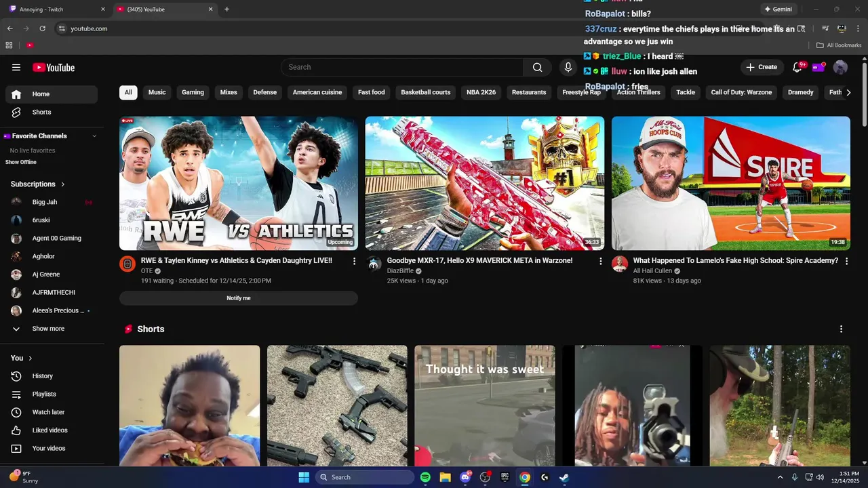Open the YouTube hamburger guide menu
The width and height of the screenshot is (868, 488).
(x=16, y=67)
